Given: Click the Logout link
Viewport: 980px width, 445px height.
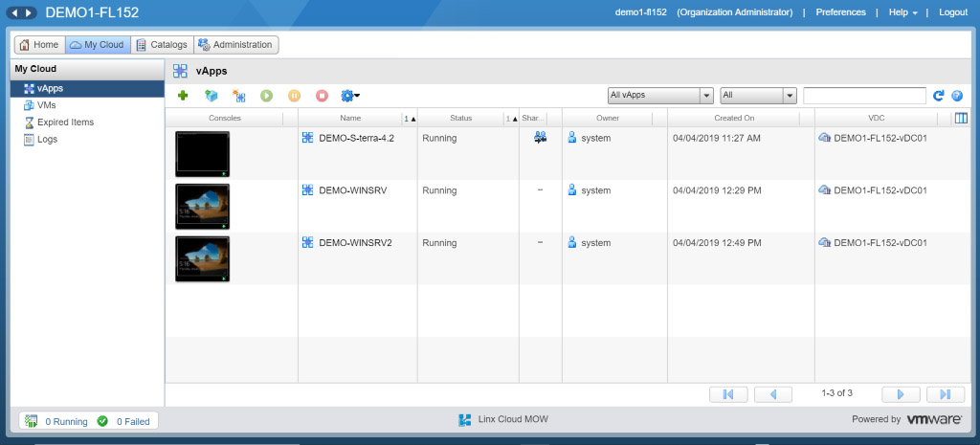Looking at the screenshot, I should (953, 12).
